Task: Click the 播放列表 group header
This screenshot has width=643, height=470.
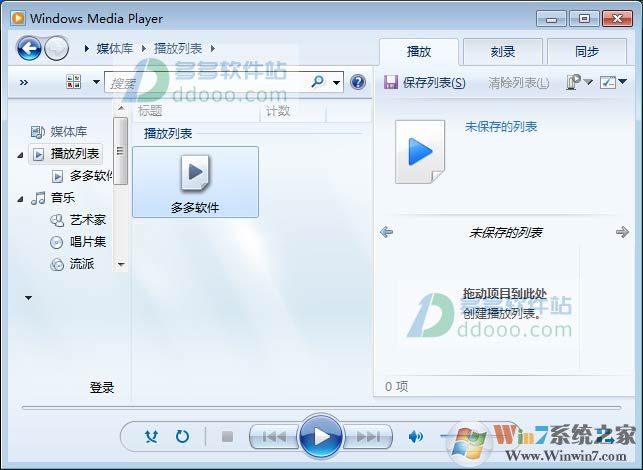Action: [x=168, y=134]
